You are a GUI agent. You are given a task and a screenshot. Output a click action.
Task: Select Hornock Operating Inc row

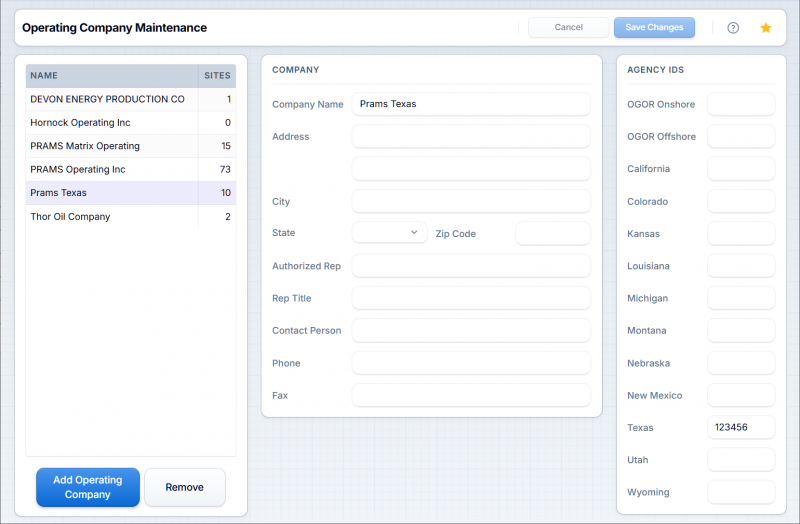pyautogui.click(x=131, y=122)
